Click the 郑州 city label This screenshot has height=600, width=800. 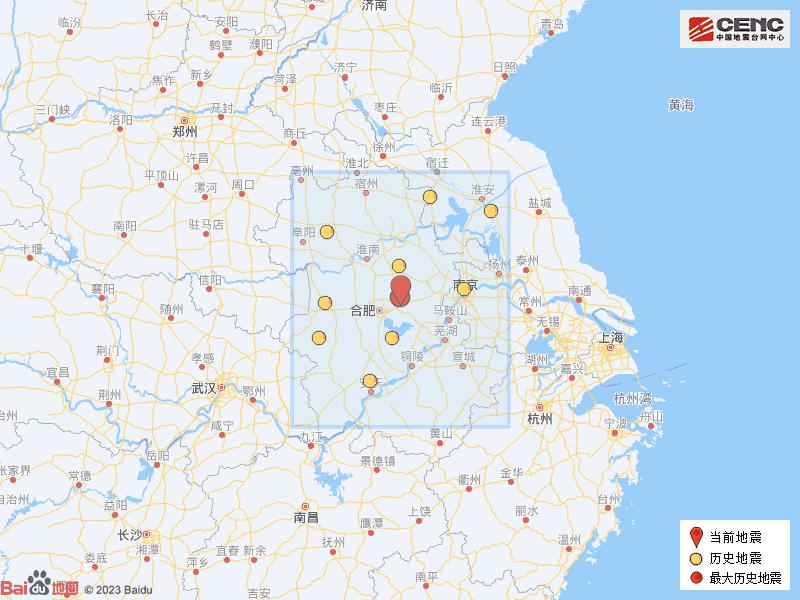coord(184,131)
